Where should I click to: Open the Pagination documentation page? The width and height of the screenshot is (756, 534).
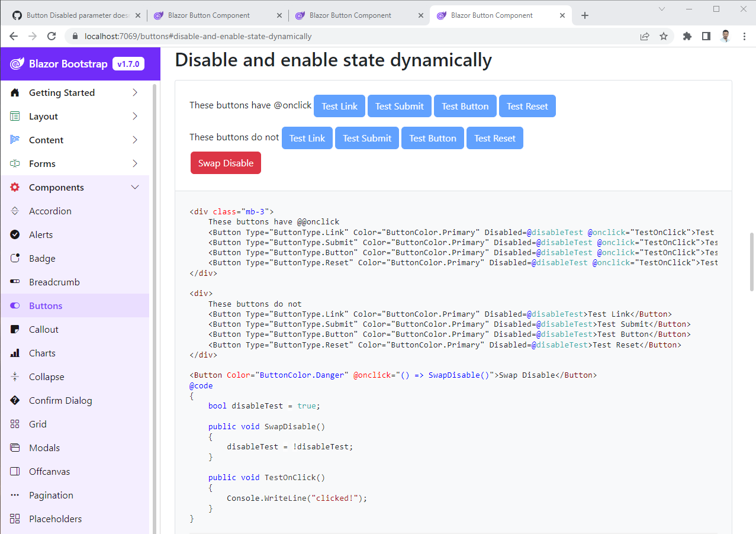pyautogui.click(x=51, y=495)
